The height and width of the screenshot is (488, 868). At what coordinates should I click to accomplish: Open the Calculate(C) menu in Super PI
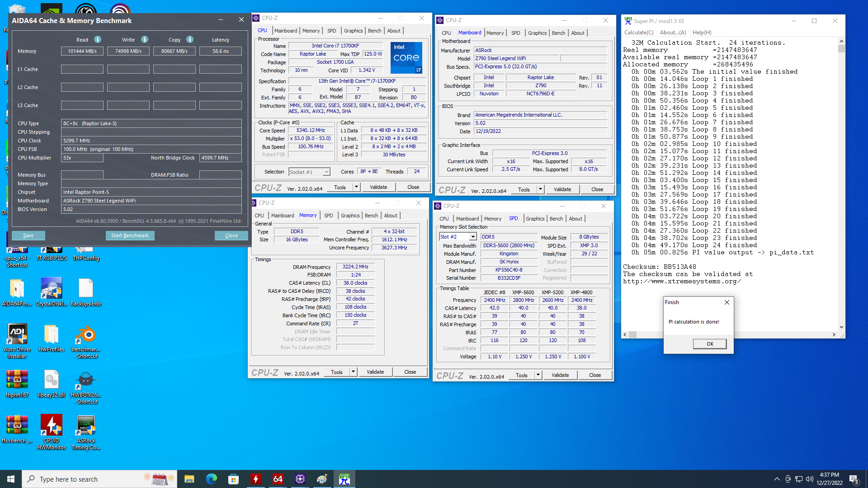(638, 33)
